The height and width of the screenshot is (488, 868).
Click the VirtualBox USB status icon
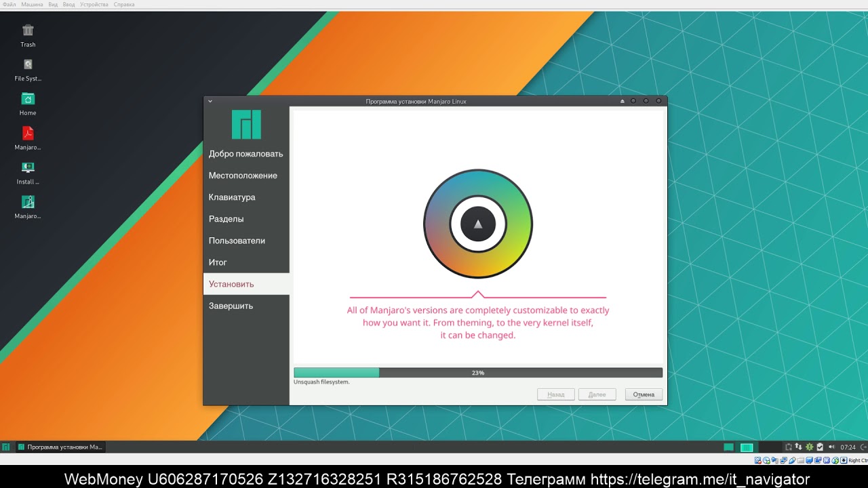click(792, 460)
